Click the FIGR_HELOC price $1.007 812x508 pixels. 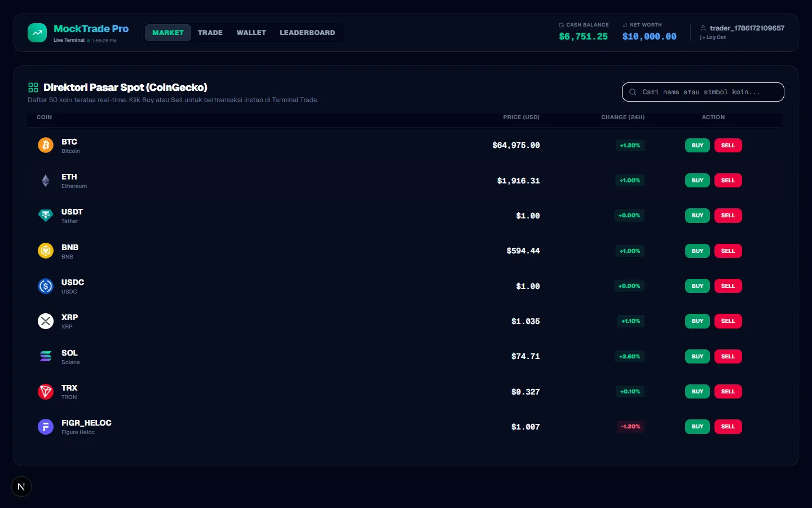pyautogui.click(x=526, y=427)
